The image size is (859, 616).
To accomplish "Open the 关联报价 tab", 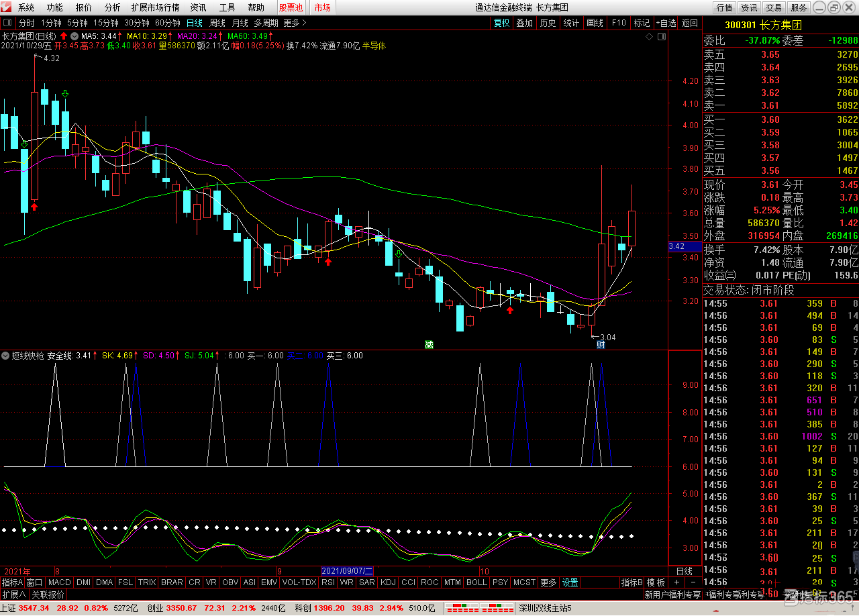I will (48, 595).
